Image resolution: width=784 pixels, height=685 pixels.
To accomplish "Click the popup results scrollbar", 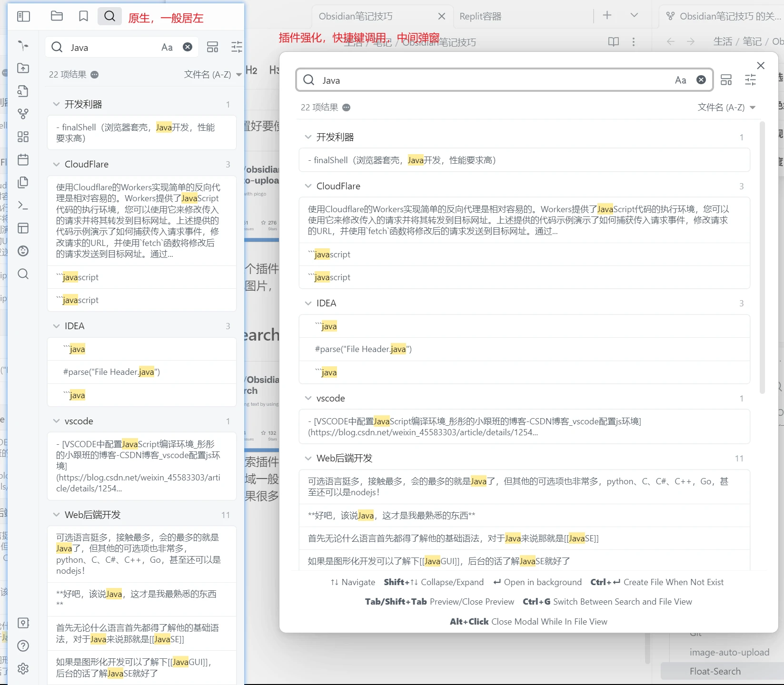I will coord(762,257).
